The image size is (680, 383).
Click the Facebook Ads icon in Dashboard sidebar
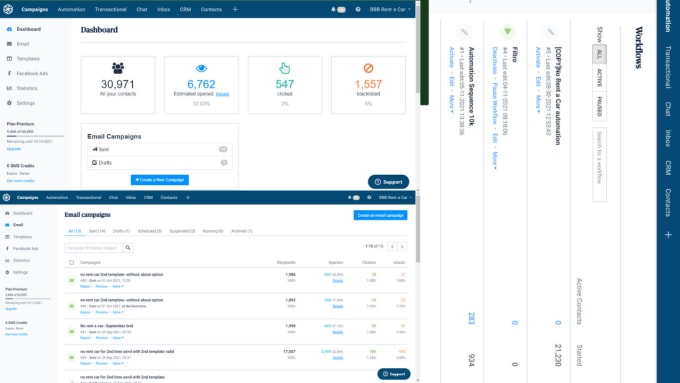pyautogui.click(x=9, y=73)
